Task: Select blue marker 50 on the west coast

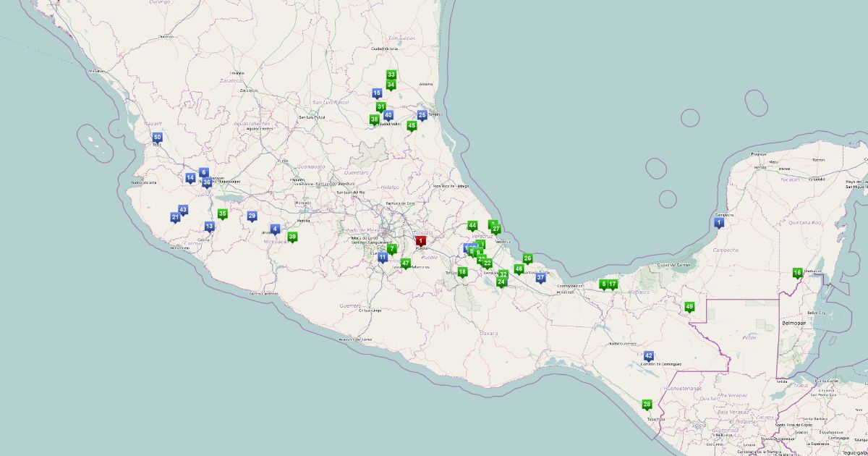Action: pos(157,138)
